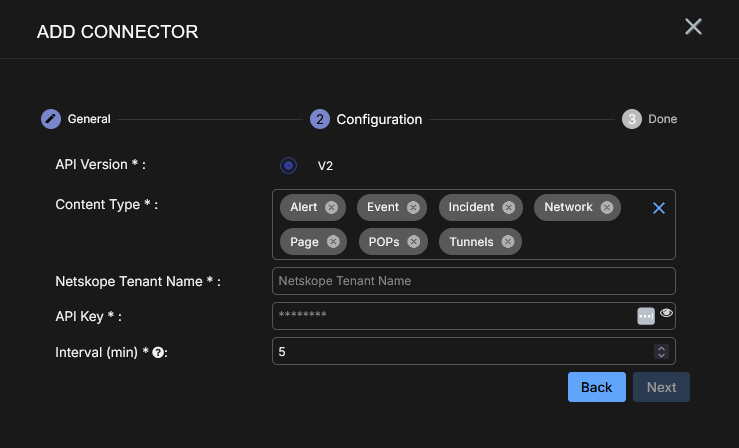Remove the Alert content type tag
The width and height of the screenshot is (739, 448).
pos(331,208)
